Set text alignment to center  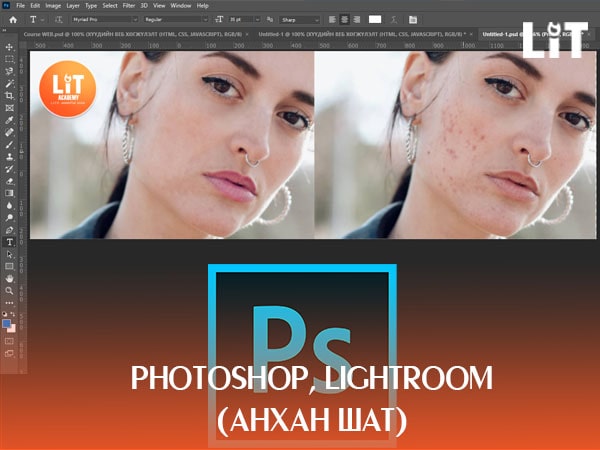[x=344, y=20]
